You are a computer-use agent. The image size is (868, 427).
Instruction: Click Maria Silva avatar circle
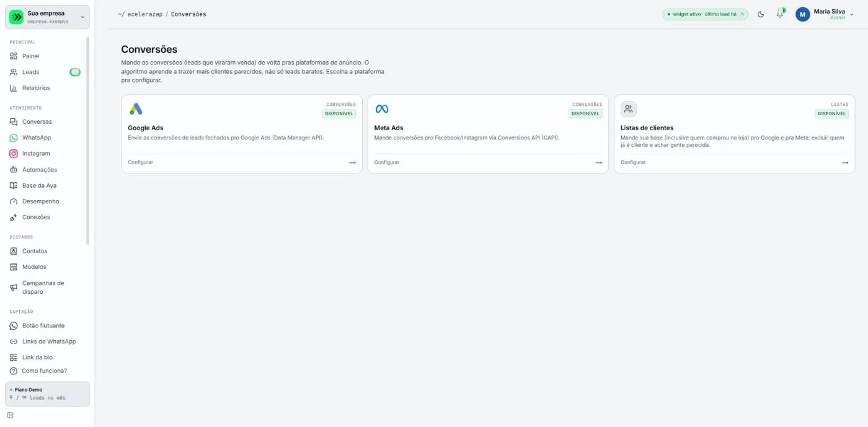[x=803, y=14]
